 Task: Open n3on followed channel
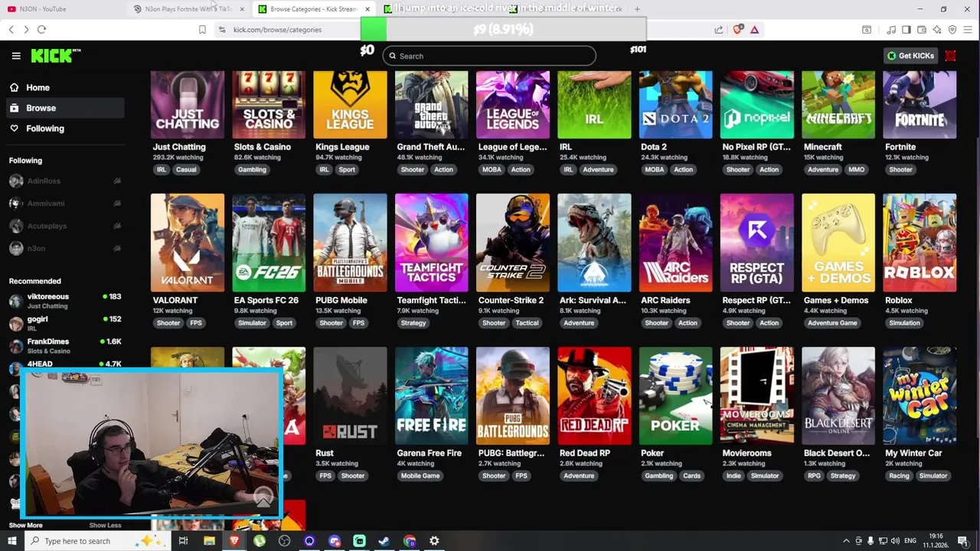(x=65, y=248)
